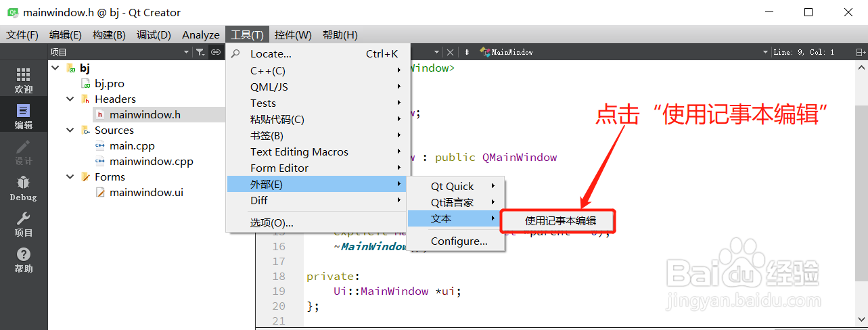The height and width of the screenshot is (330, 868).
Task: Click the Line: 9, Col: 1 indicator
Action: pyautogui.click(x=804, y=52)
